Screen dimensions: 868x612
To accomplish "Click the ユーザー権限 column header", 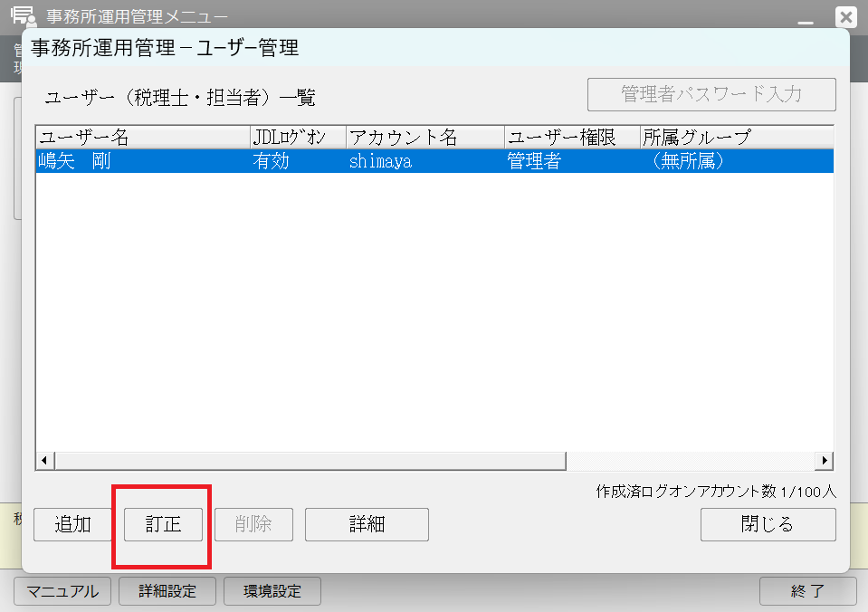I will (x=571, y=137).
